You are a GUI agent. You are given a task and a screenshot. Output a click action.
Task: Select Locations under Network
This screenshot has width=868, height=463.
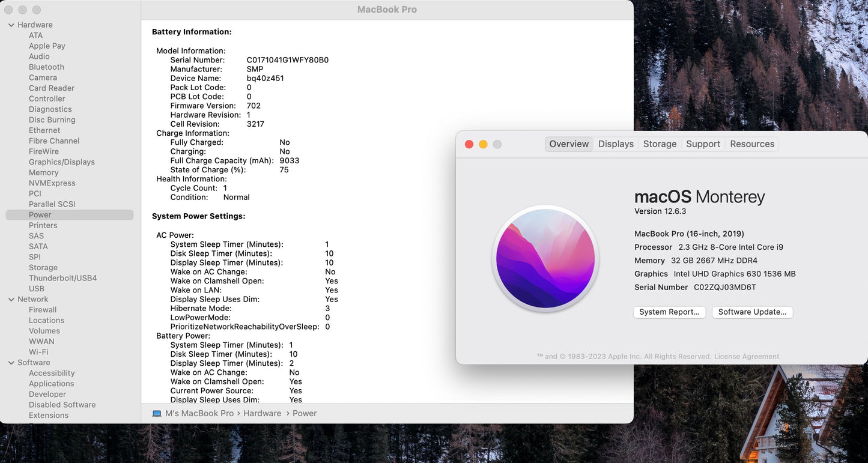(46, 320)
